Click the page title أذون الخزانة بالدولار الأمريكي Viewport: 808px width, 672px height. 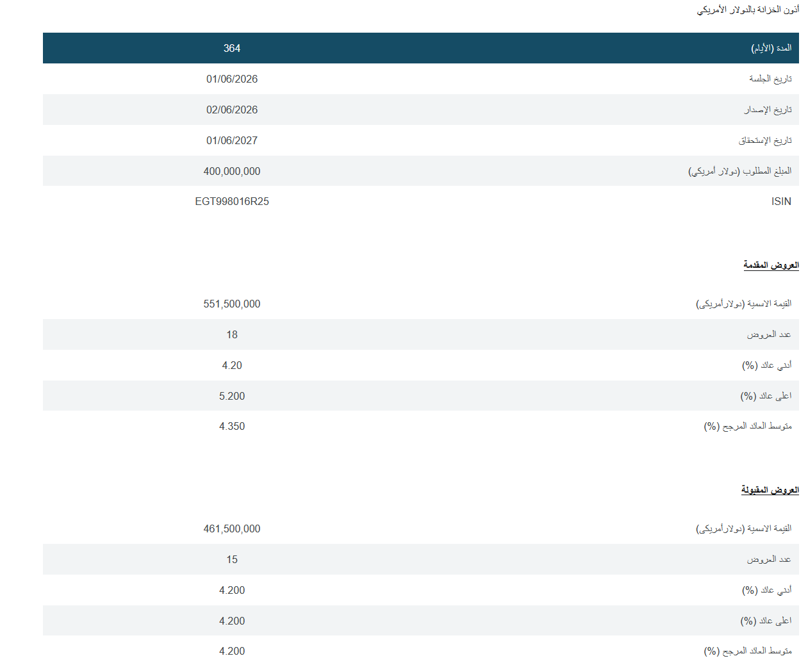pyautogui.click(x=748, y=10)
